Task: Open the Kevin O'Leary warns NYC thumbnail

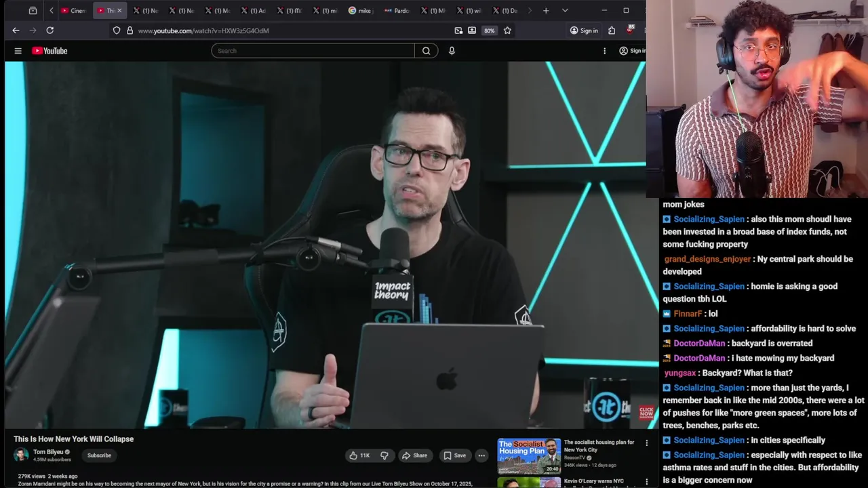Action: 529,483
